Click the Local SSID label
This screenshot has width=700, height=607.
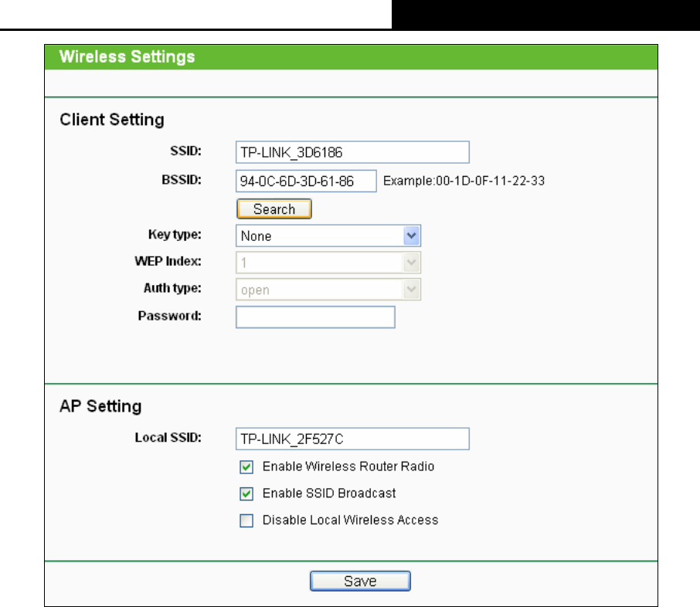pyautogui.click(x=168, y=437)
